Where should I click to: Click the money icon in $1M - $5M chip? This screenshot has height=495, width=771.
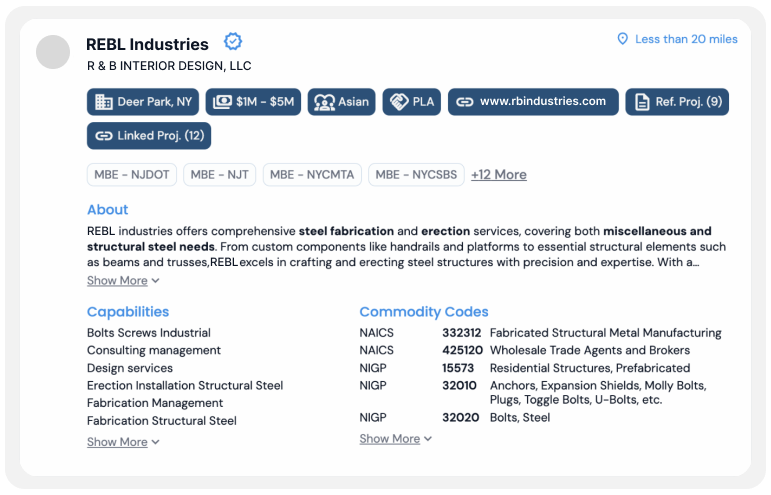point(222,102)
